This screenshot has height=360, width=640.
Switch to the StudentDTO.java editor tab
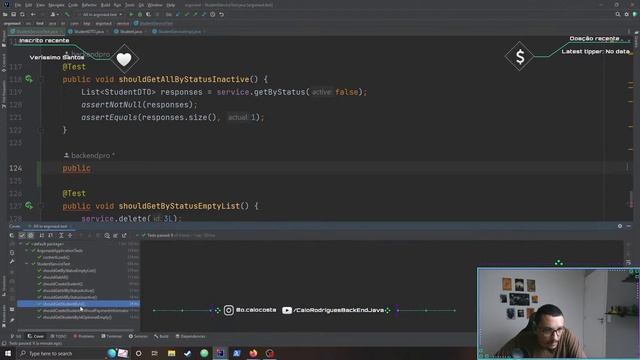(x=88, y=31)
